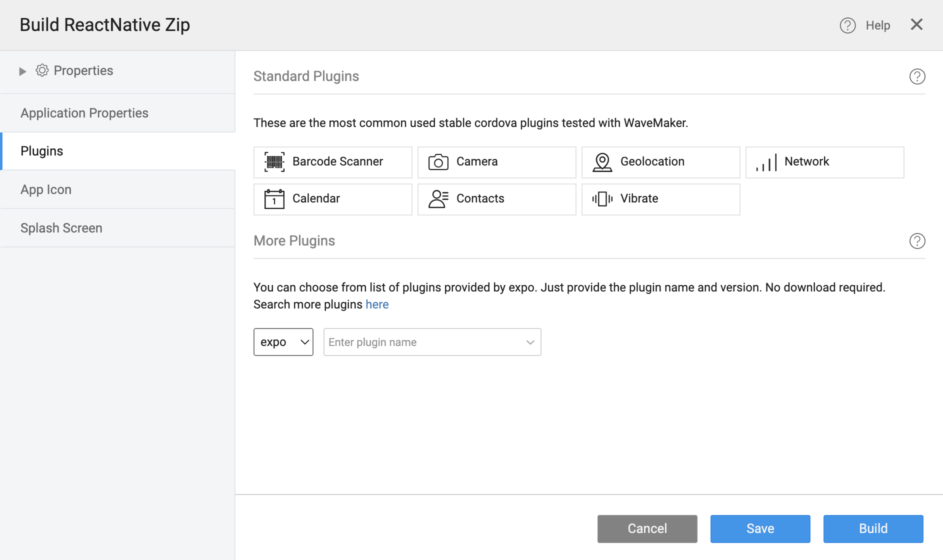Image resolution: width=943 pixels, height=560 pixels.
Task: Open help for Standard Plugins section
Action: (x=917, y=76)
